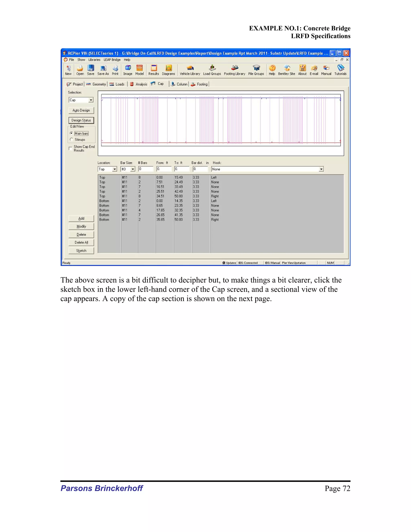Screen dimensions: 411x532
Task: Select the Bottom row from 35.65 to 50.00
Action: click(x=221, y=220)
